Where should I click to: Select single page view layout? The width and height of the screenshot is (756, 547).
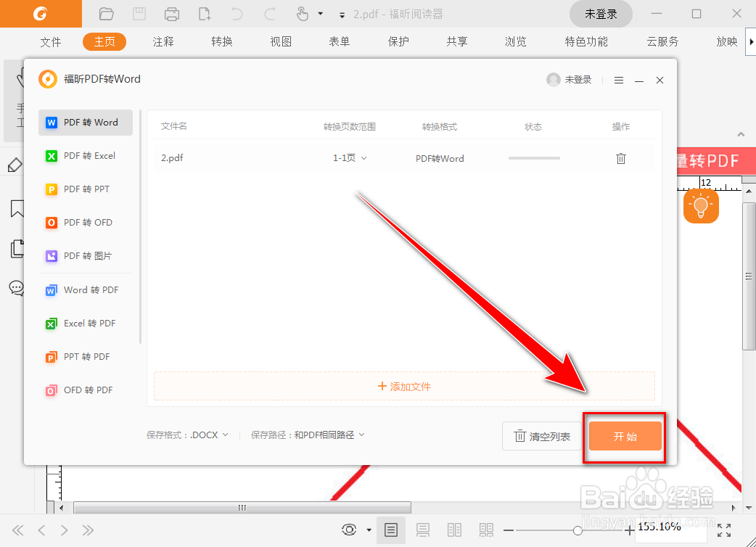[x=391, y=530]
